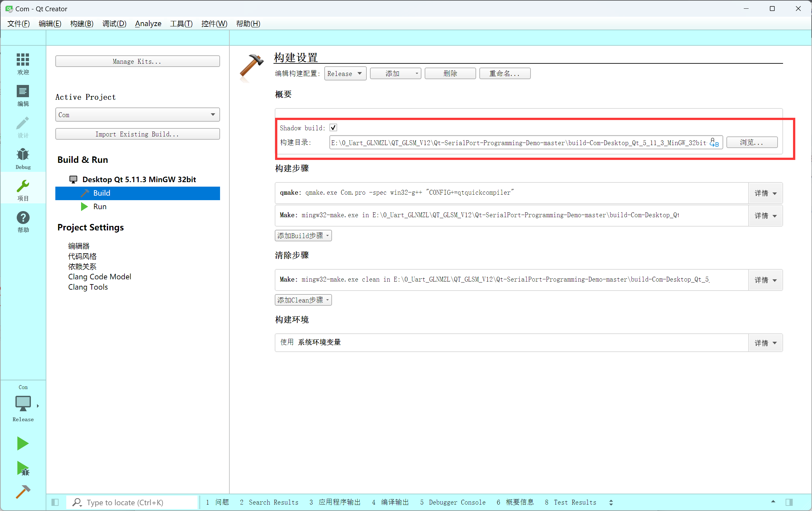Viewport: 812px width, 511px height.
Task: Open the Help (帮助) mode
Action: tap(23, 221)
